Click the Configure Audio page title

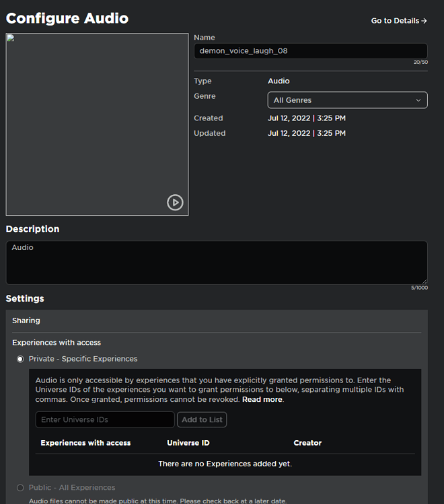67,18
